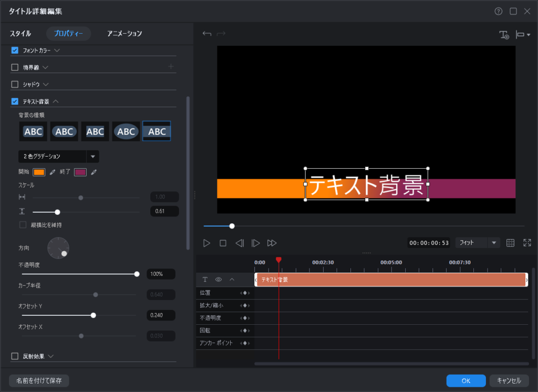Pick start color with eyedropper
This screenshot has height=392, width=538.
[52, 172]
